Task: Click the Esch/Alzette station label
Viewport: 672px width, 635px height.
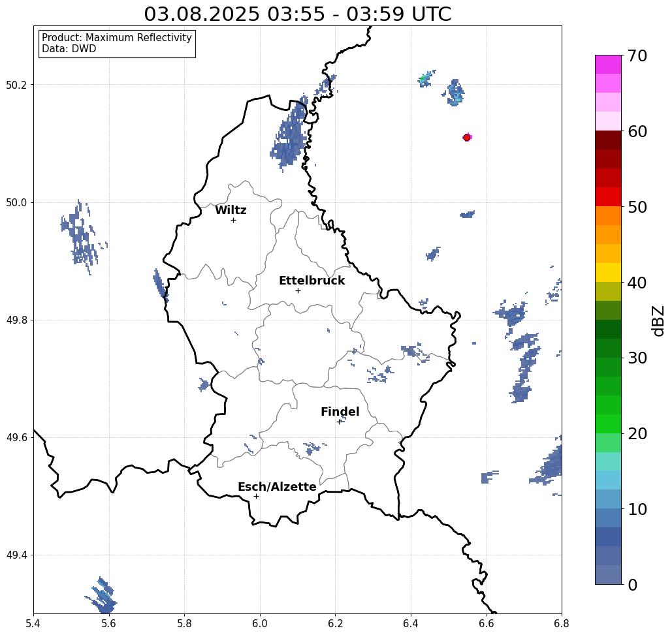Action: (277, 487)
